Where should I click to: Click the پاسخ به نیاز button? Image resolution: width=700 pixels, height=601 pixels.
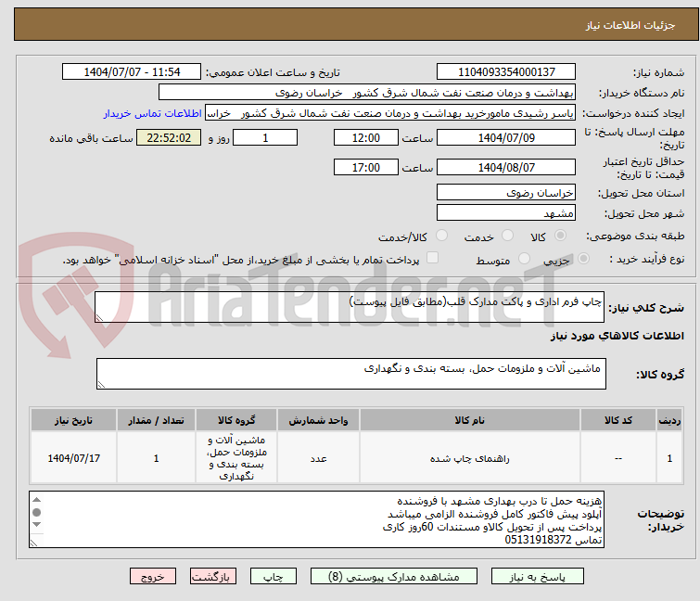537,577
